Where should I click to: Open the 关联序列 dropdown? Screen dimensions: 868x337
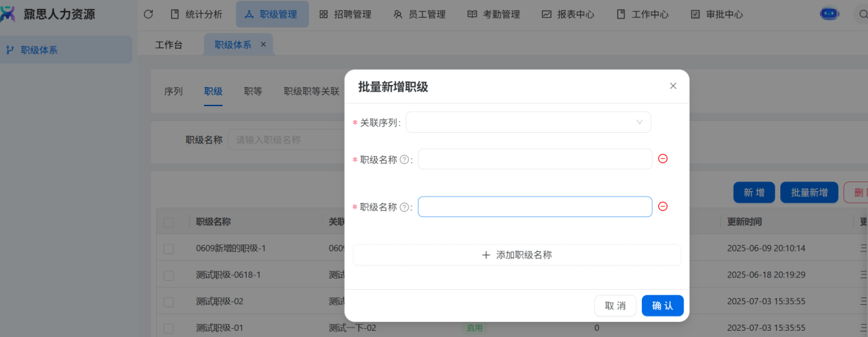point(528,123)
